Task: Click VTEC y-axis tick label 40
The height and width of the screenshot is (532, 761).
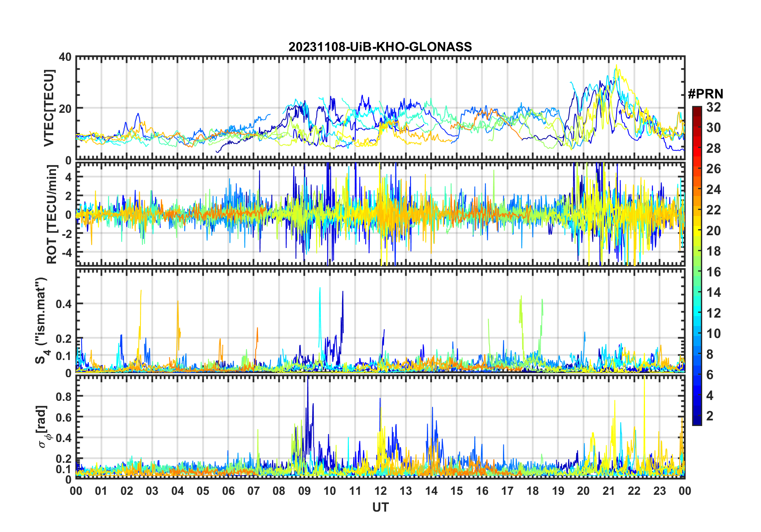Action: pyautogui.click(x=65, y=57)
